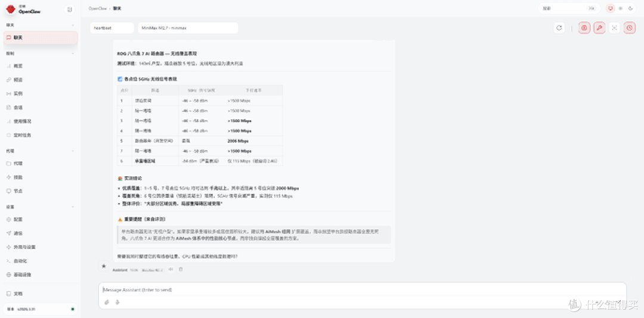Refresh the chat with the reload icon
The image size is (644, 318).
click(559, 28)
